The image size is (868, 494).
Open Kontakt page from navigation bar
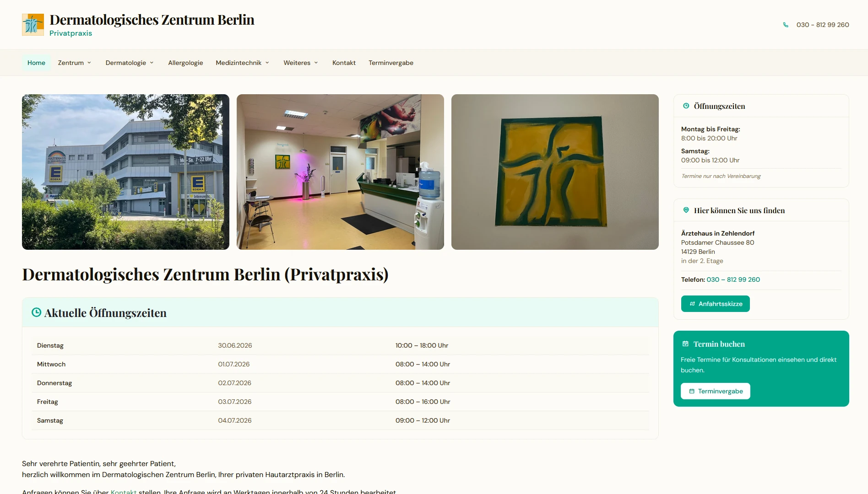pyautogui.click(x=344, y=63)
